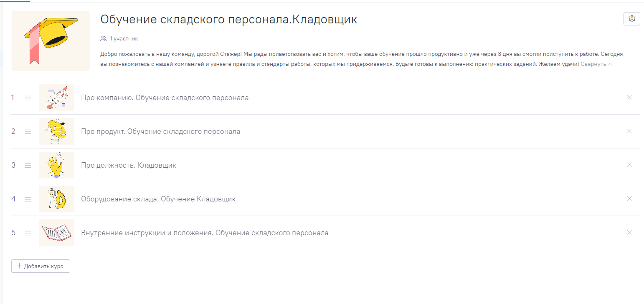
Task: Open course Про должность. Кладовщик
Action: click(129, 166)
